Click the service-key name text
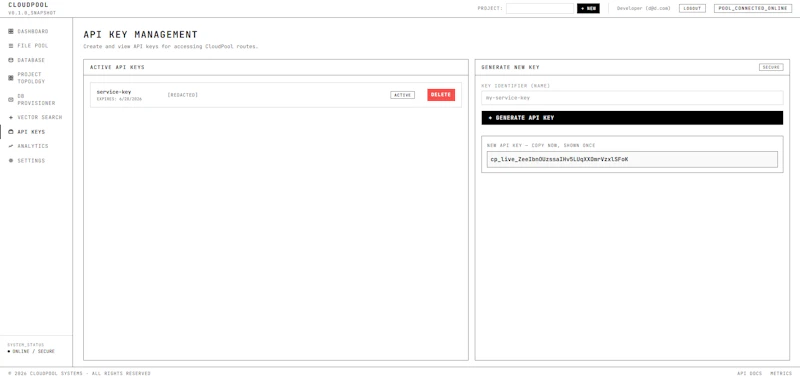Image resolution: width=800 pixels, height=378 pixels. (114, 92)
